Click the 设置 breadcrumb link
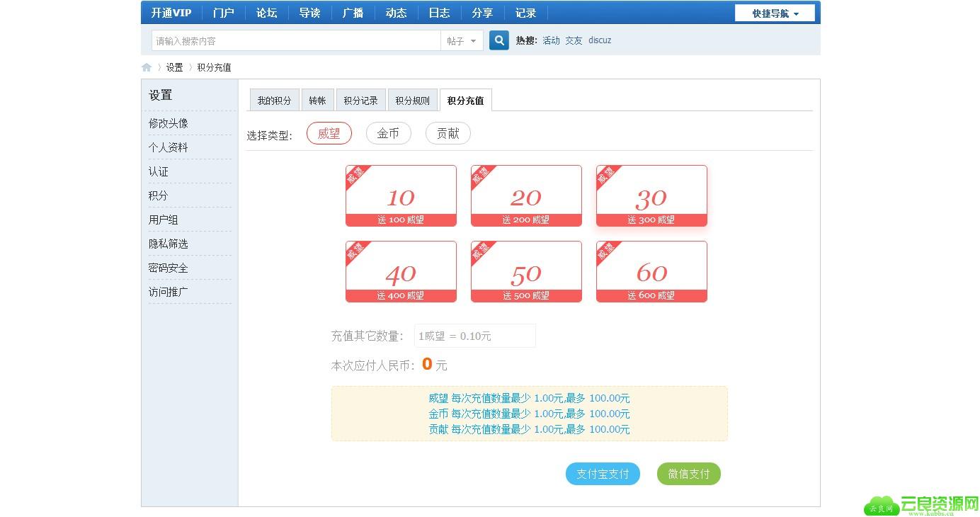Screen dimensions: 980x517 pos(174,67)
